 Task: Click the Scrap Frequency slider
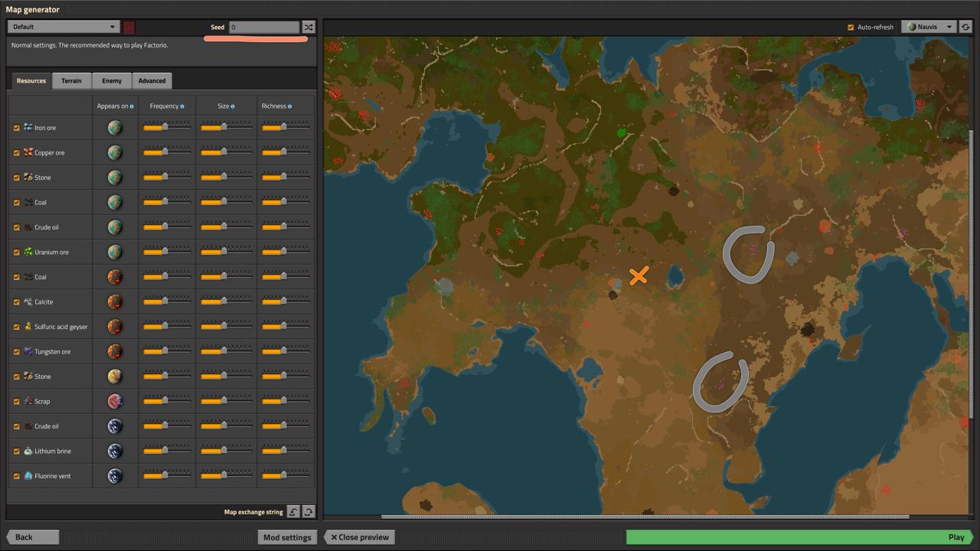pyautogui.click(x=166, y=401)
